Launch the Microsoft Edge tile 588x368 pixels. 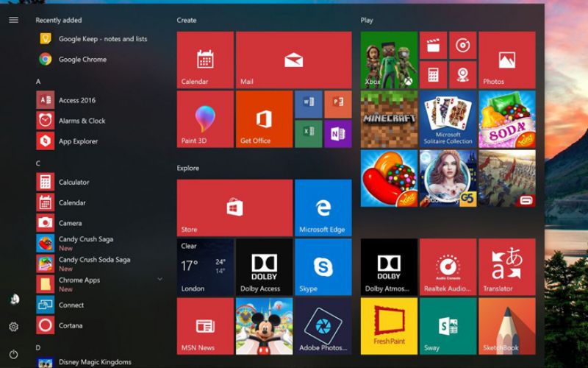(323, 208)
